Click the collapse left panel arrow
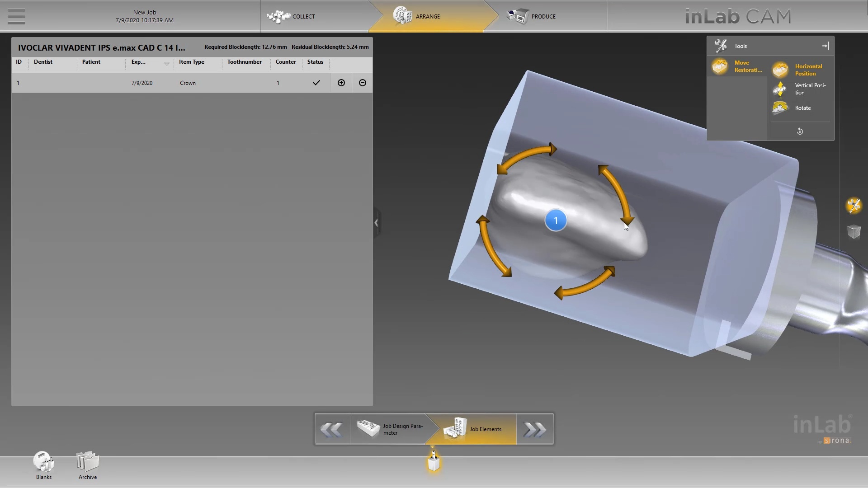The height and width of the screenshot is (488, 868). coord(376,223)
